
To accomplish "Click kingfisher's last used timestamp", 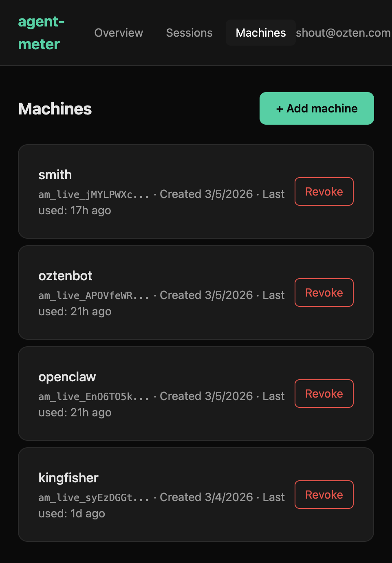I will click(72, 513).
